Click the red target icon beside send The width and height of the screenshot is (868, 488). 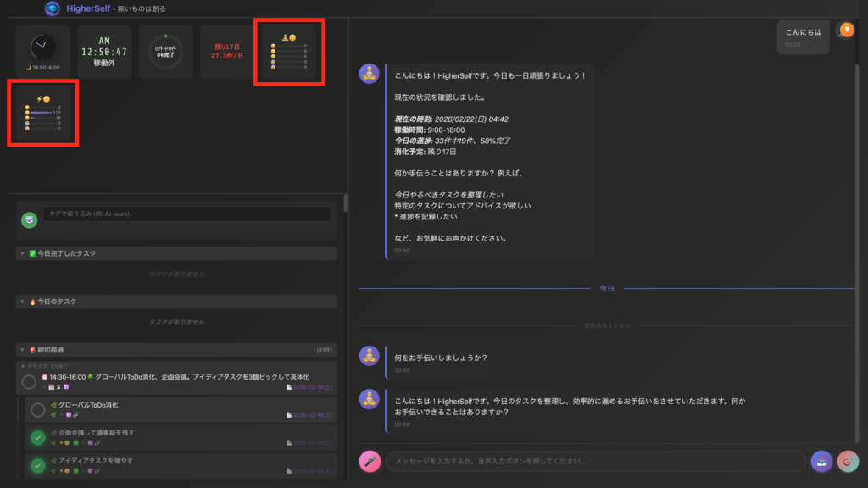[x=847, y=462]
